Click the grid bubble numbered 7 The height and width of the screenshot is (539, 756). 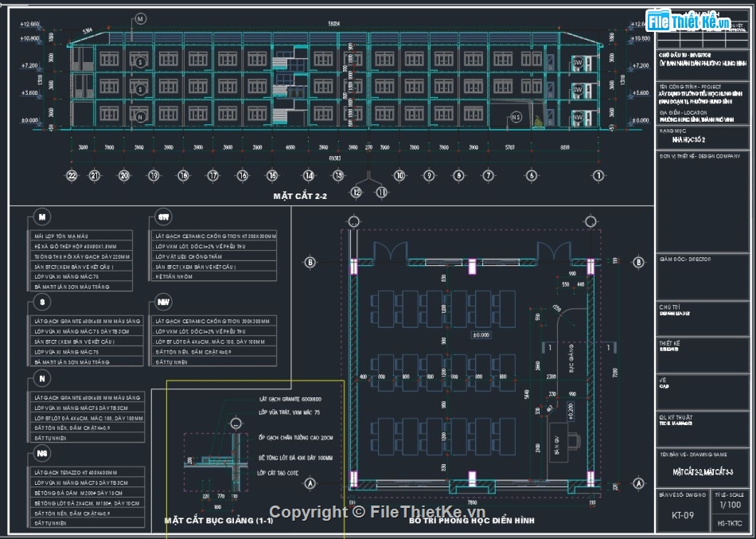[489, 176]
